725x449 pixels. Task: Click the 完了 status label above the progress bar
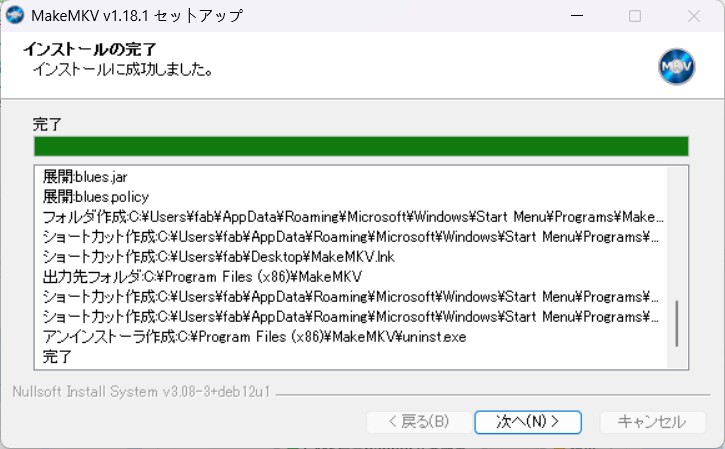pyautogui.click(x=47, y=124)
